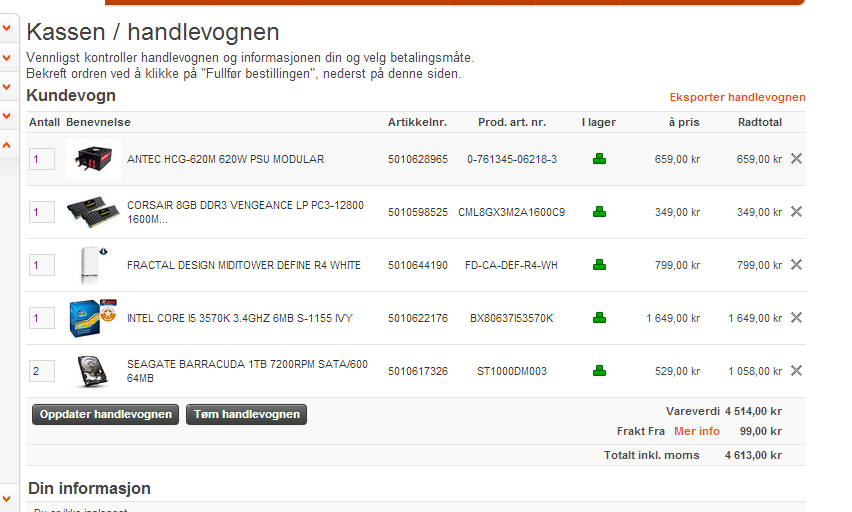Click I lager column header

point(599,122)
